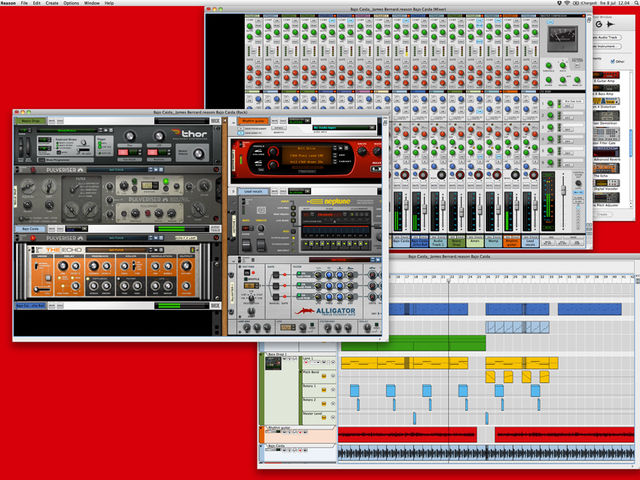Image resolution: width=640 pixels, height=480 pixels.
Task: Select Pulveriser Demolition device thumbnail
Action: [x=606, y=116]
